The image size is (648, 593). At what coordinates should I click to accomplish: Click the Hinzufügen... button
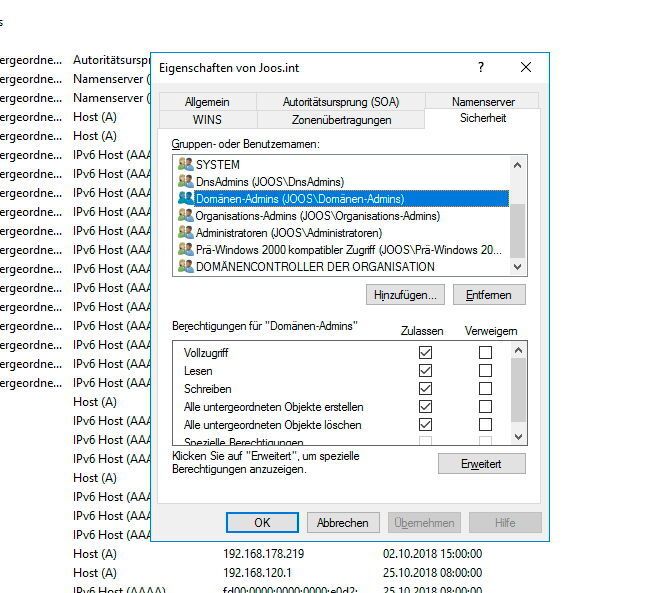point(405,295)
